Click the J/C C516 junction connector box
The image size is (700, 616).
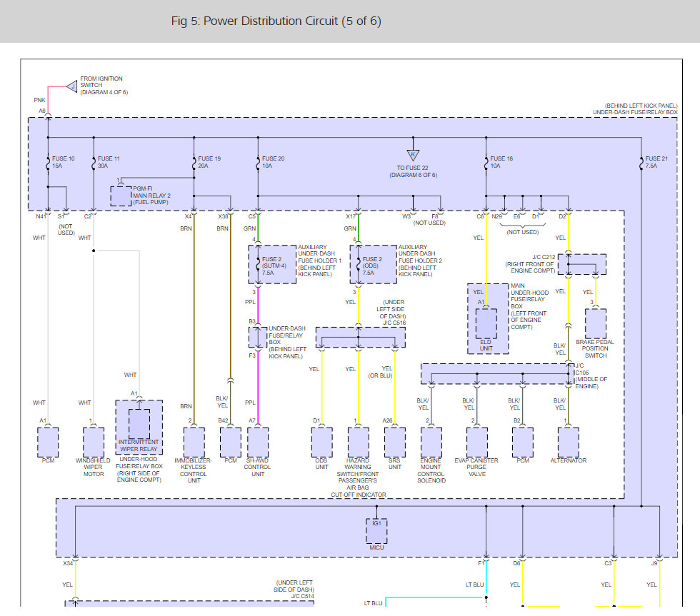pos(360,338)
